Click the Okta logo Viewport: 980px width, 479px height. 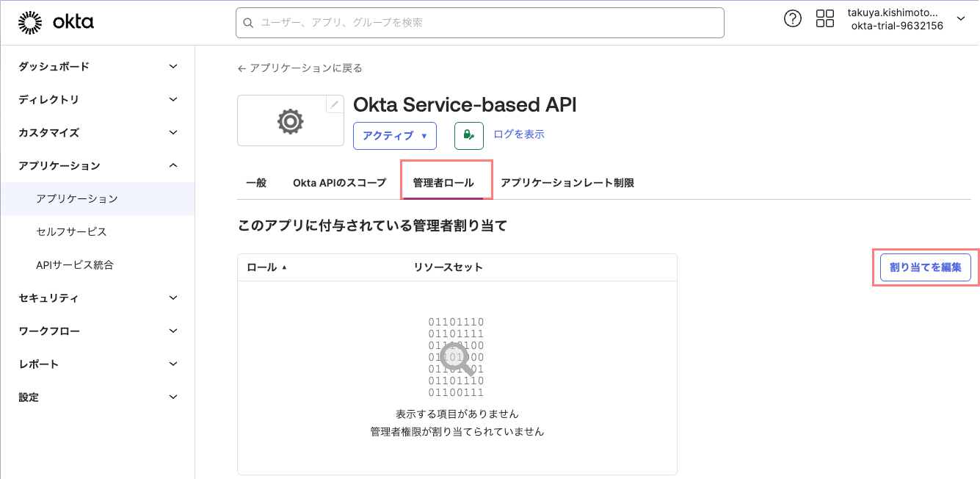[56, 23]
